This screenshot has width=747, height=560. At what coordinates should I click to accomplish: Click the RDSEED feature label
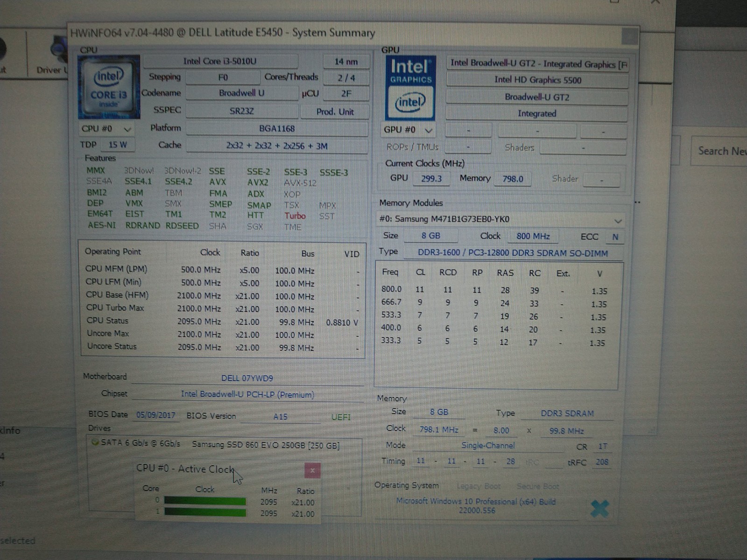click(182, 226)
